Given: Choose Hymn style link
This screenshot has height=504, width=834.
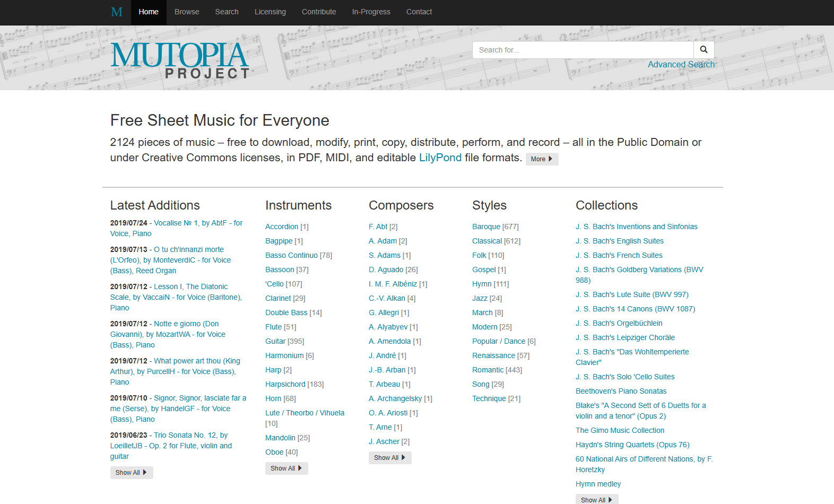Looking at the screenshot, I should tap(482, 284).
